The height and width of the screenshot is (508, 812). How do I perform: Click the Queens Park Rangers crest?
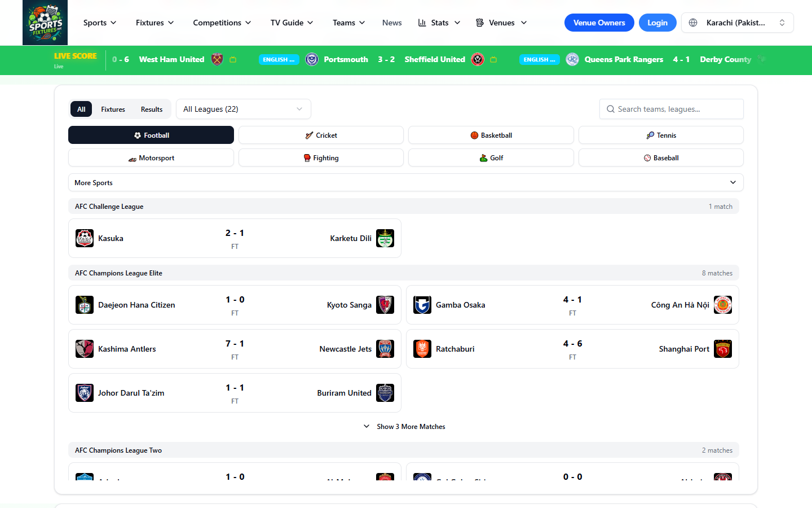point(572,59)
